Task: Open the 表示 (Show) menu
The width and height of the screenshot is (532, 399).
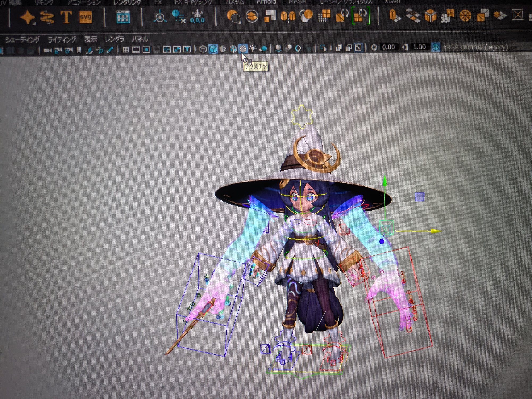Action: coord(90,39)
